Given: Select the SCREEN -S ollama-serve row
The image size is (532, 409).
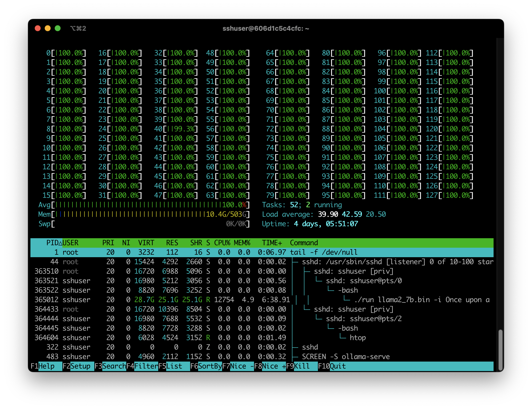Looking at the screenshot, I should [x=262, y=357].
